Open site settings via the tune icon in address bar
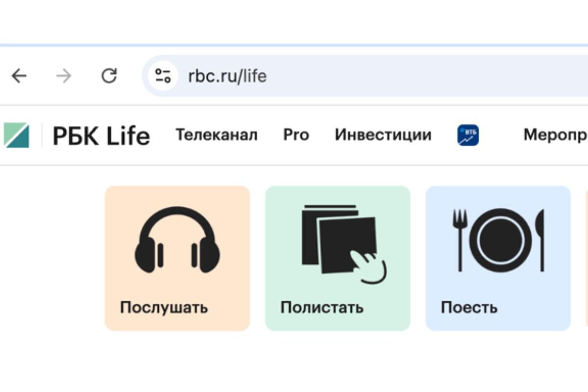 coord(163,76)
